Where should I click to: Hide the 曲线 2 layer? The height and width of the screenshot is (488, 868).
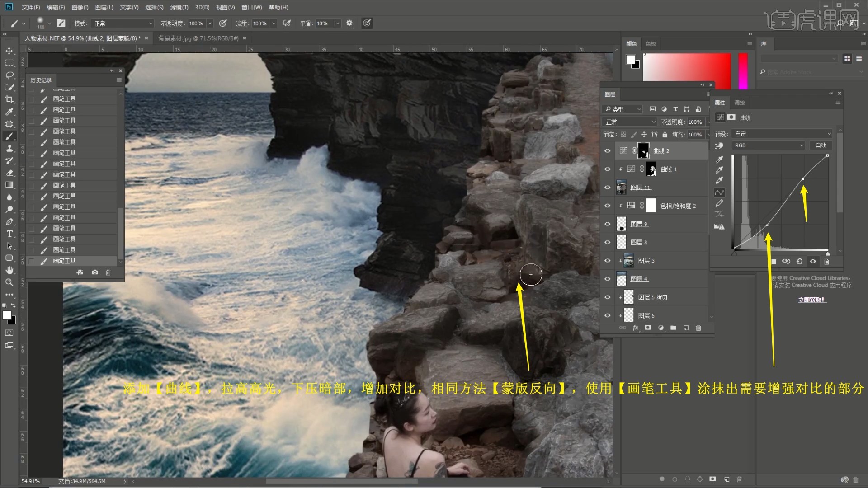pyautogui.click(x=608, y=151)
